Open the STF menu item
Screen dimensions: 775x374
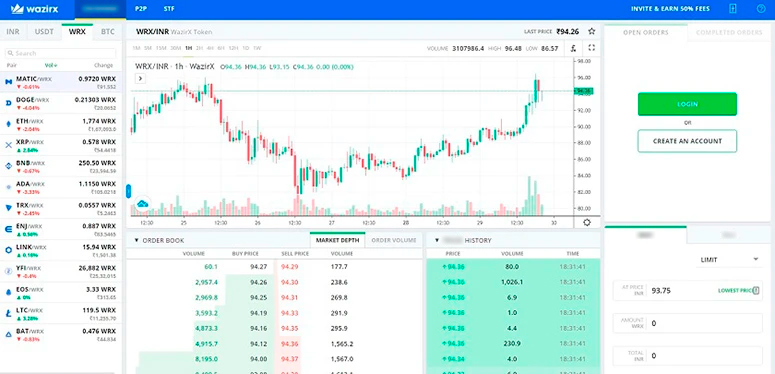click(169, 9)
